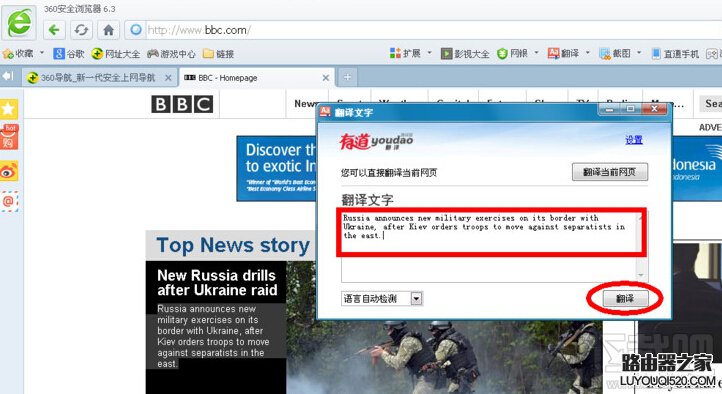Open the 截图 screenshot tool
The height and width of the screenshot is (394, 722).
coord(615,53)
